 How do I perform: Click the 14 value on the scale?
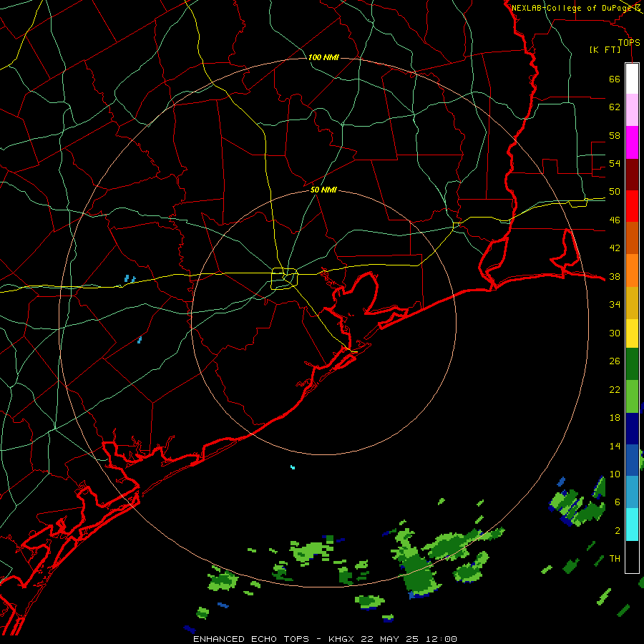click(615, 446)
